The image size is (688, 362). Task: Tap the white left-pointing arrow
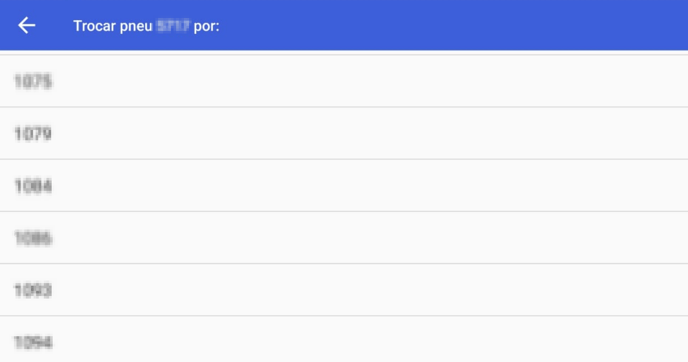[x=26, y=25]
